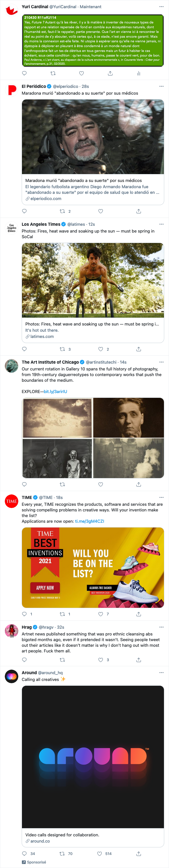View the portrait photo in Art Institute gallery
Image resolution: width=169 pixels, height=868 pixels.
[128, 418]
